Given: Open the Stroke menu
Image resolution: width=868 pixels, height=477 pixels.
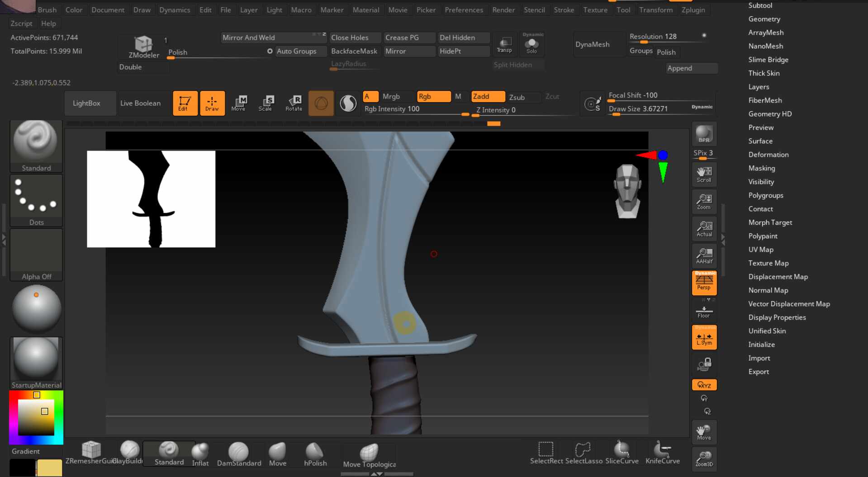Looking at the screenshot, I should click(564, 10).
